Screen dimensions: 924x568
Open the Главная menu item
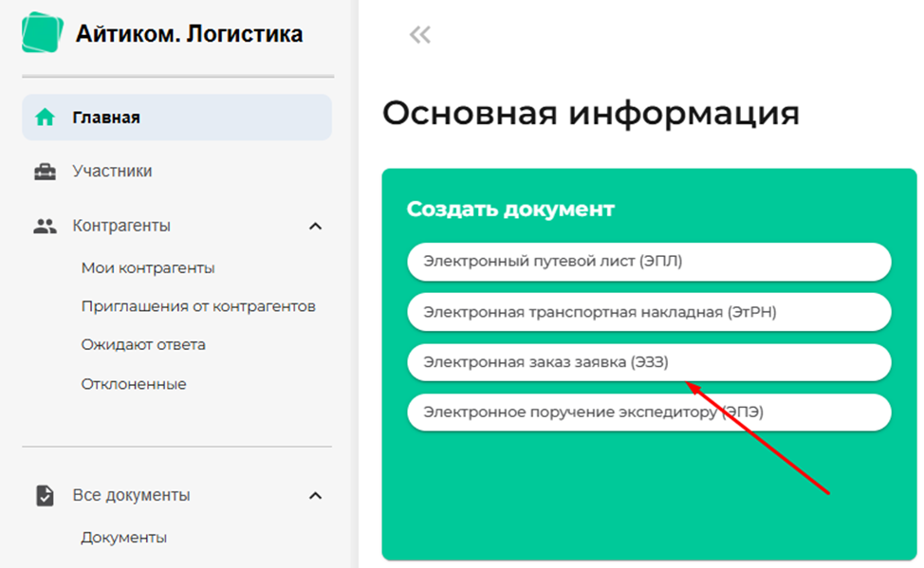tap(176, 118)
